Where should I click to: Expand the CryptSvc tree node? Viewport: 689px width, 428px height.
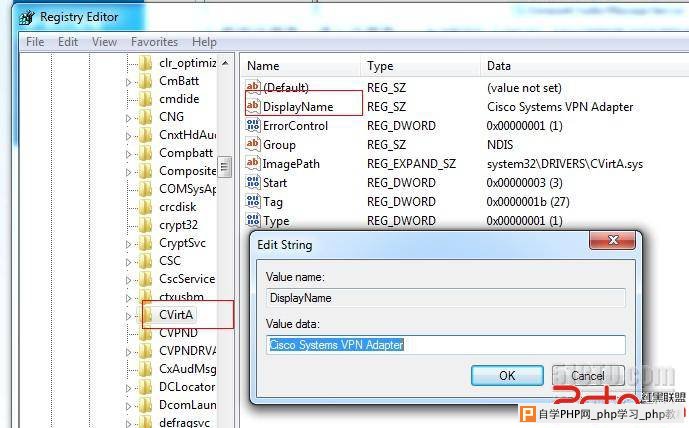pyautogui.click(x=128, y=244)
